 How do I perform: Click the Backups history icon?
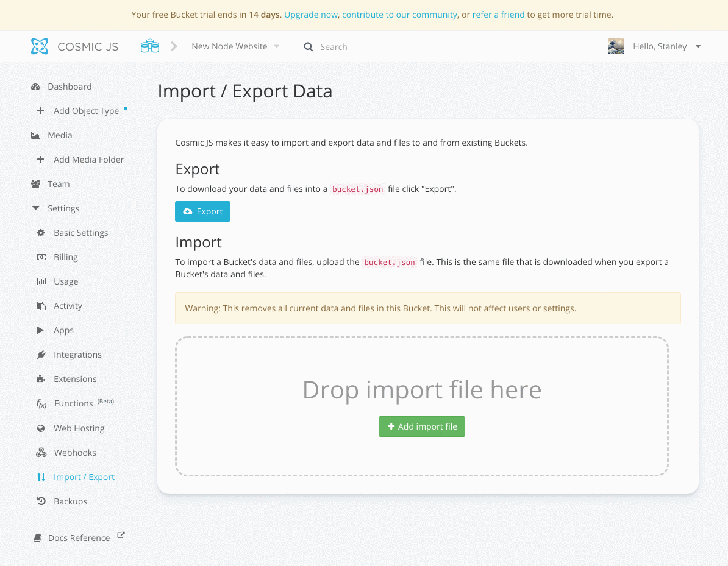[41, 501]
